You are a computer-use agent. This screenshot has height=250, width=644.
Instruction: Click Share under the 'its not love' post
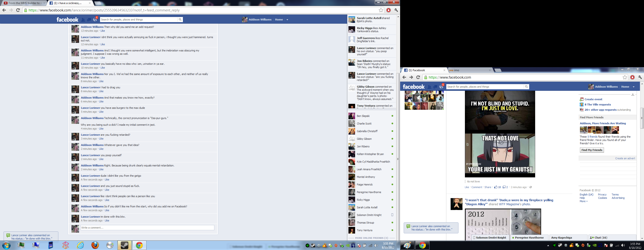pos(488,187)
